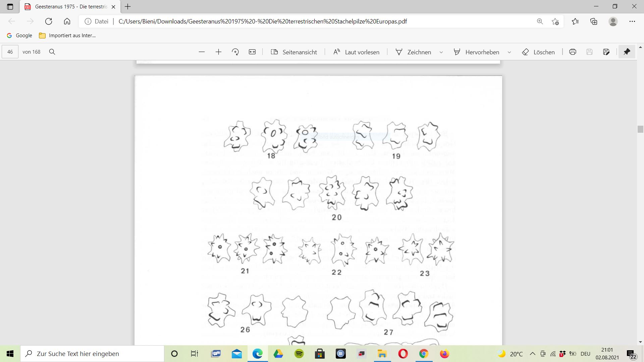Click the page number field
This screenshot has height=362, width=644.
pos(10,52)
